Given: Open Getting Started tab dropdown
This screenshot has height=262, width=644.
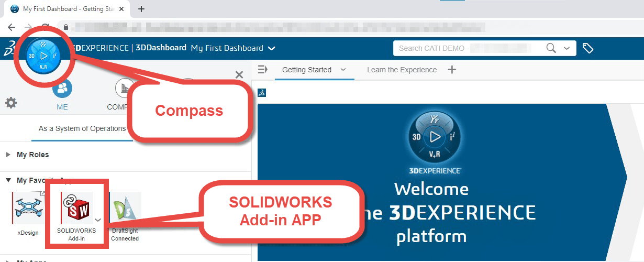Looking at the screenshot, I should (x=343, y=69).
